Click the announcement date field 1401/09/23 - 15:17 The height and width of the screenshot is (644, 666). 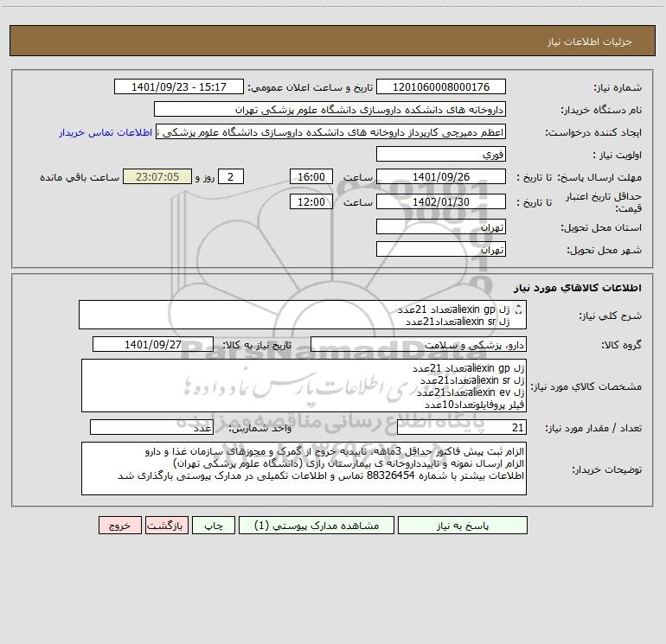179,86
